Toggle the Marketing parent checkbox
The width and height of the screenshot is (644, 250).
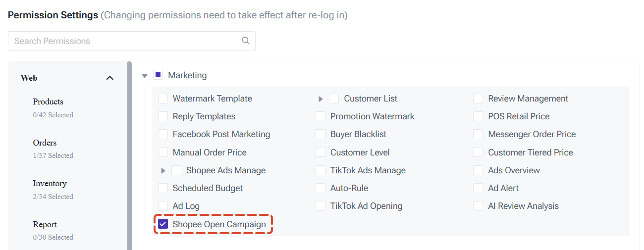(158, 75)
